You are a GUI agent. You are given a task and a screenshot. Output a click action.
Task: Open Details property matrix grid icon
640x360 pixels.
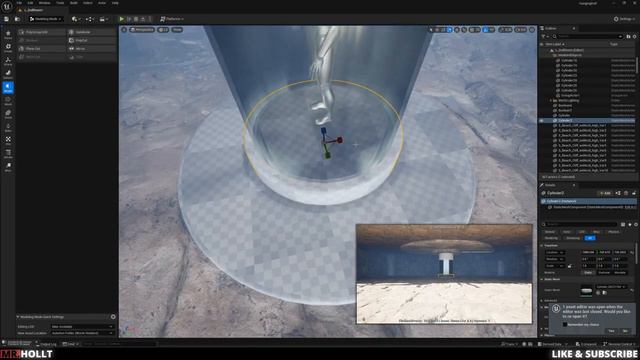click(x=623, y=224)
